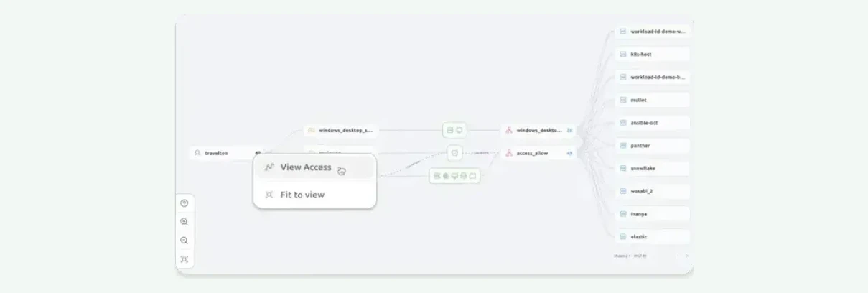Open the k8s-host resource node
Screen dimensions: 868x293
(x=653, y=55)
